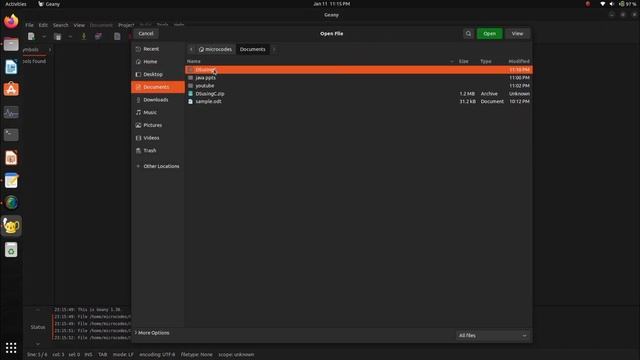Open File menu in Geany window
This screenshot has height=360, width=640.
pos(29,25)
